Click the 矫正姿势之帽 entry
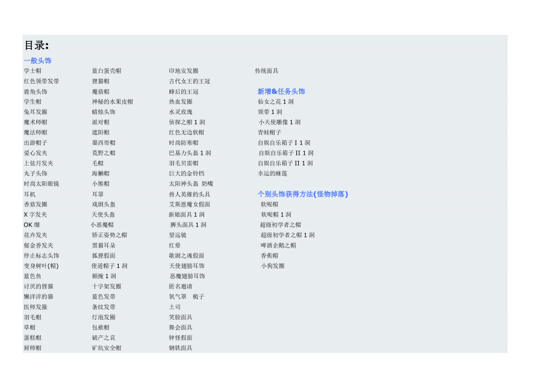Screen dimensions: 554x392 [110, 235]
